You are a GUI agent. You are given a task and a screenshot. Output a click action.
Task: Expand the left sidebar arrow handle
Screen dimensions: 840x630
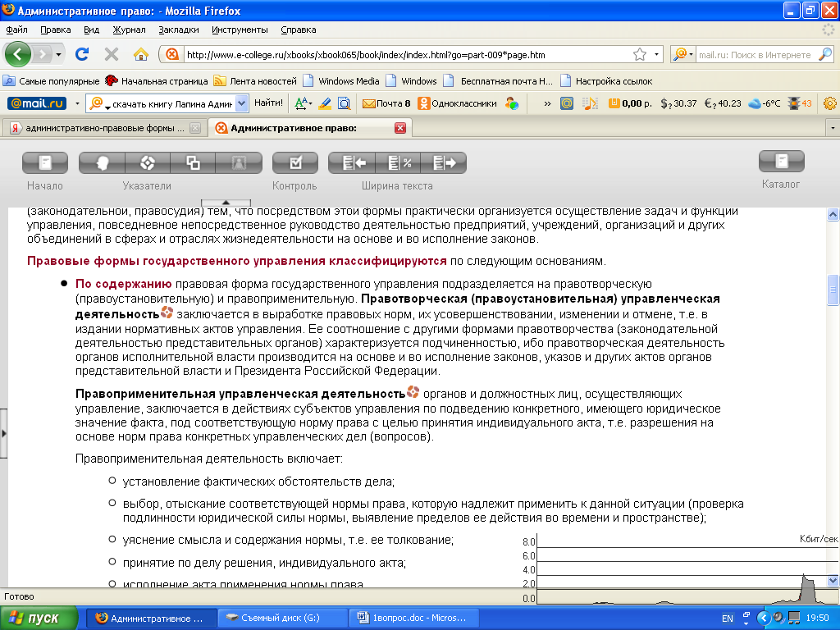click(3, 433)
